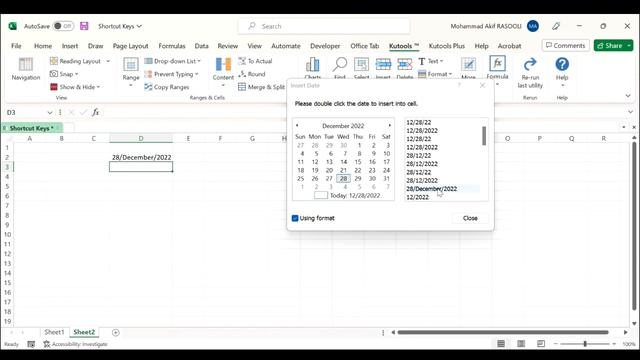Select December 28 in the calendar
Viewport: 640px width, 360px height.
click(343, 178)
